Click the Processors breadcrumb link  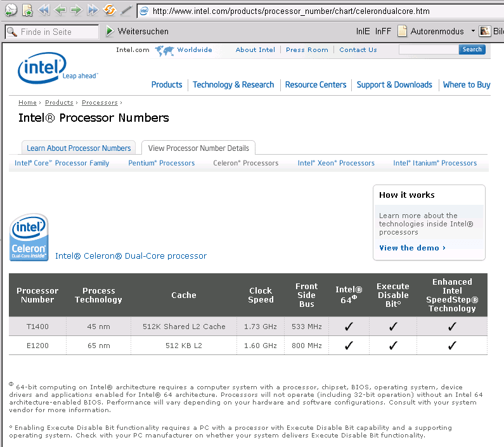(100, 103)
